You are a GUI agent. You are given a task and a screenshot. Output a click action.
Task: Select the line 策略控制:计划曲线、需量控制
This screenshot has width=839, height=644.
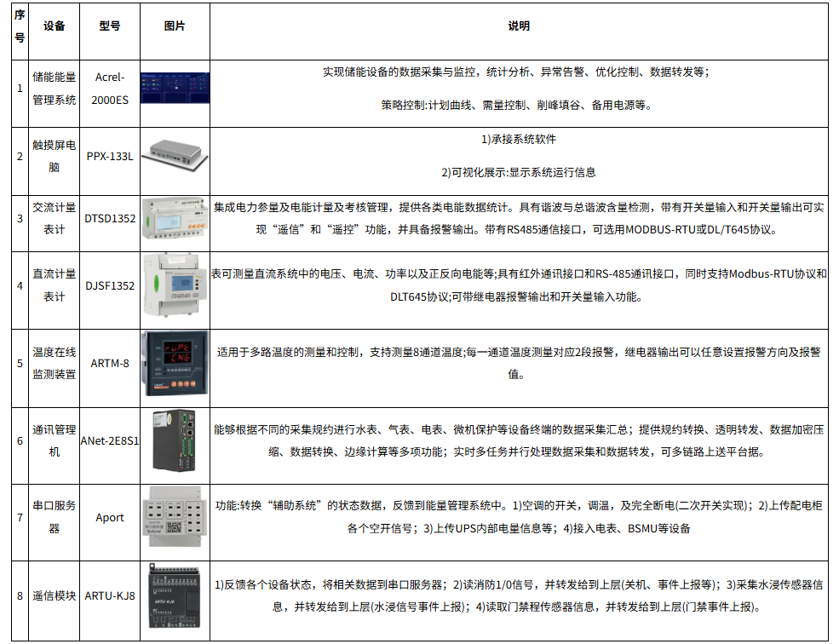(x=517, y=106)
